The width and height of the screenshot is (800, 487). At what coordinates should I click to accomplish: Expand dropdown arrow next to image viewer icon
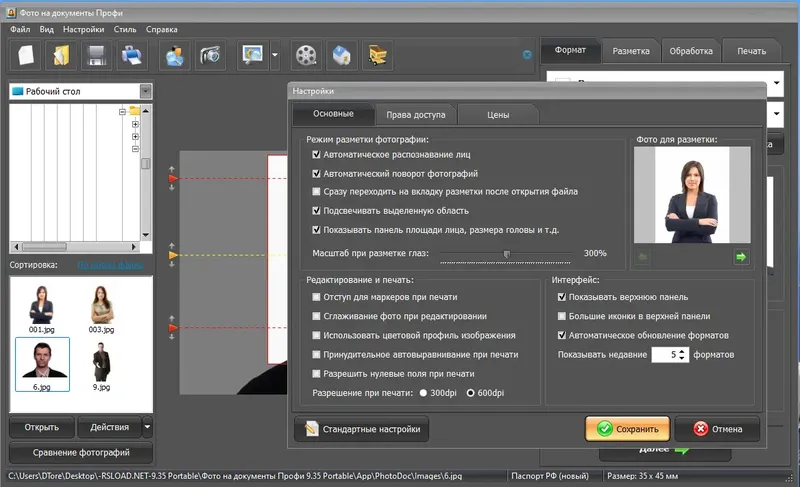(x=275, y=55)
